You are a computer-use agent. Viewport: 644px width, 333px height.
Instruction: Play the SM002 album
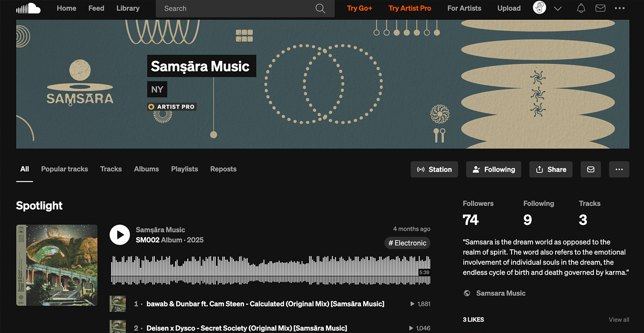(120, 235)
